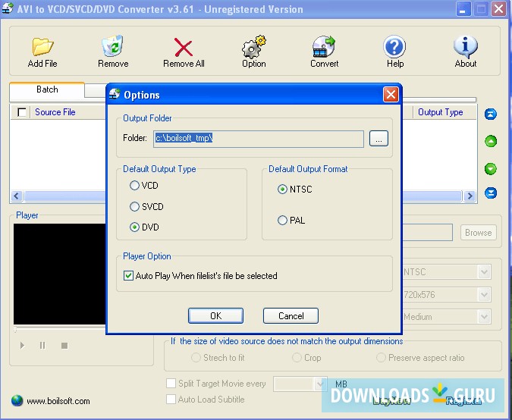Viewport: 512px width, 420px height.
Task: Click the Add File folder icon
Action: pyautogui.click(x=42, y=46)
